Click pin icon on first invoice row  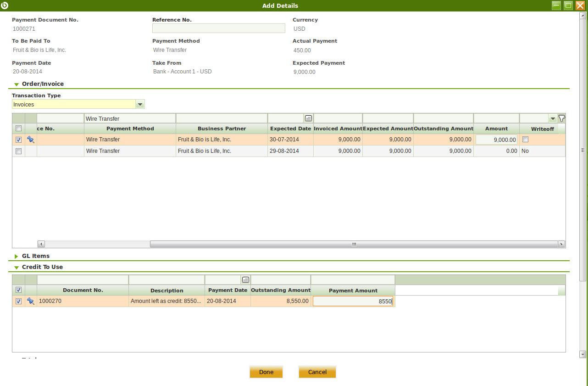31,140
